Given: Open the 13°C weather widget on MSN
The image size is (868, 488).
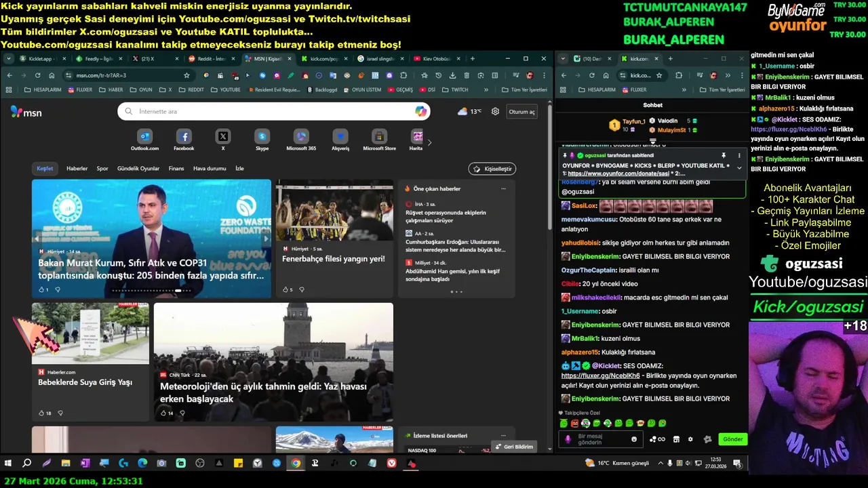Looking at the screenshot, I should [x=470, y=111].
